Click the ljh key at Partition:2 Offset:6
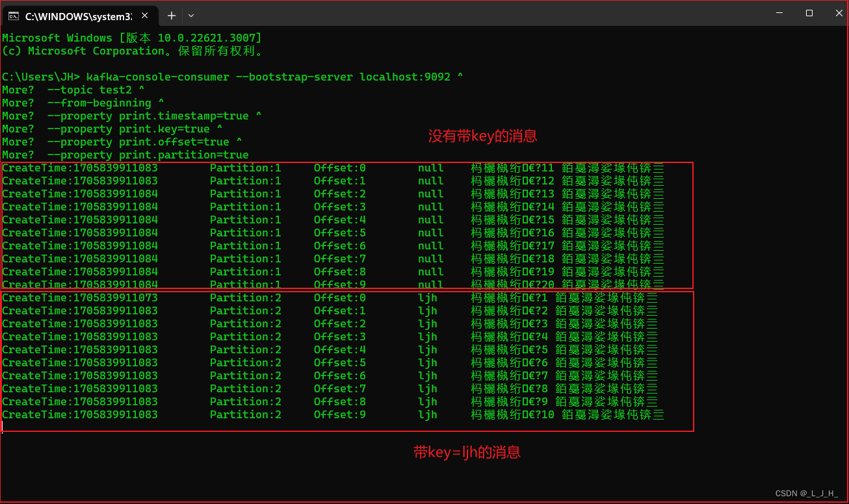This screenshot has height=504, width=849. pyautogui.click(x=428, y=375)
